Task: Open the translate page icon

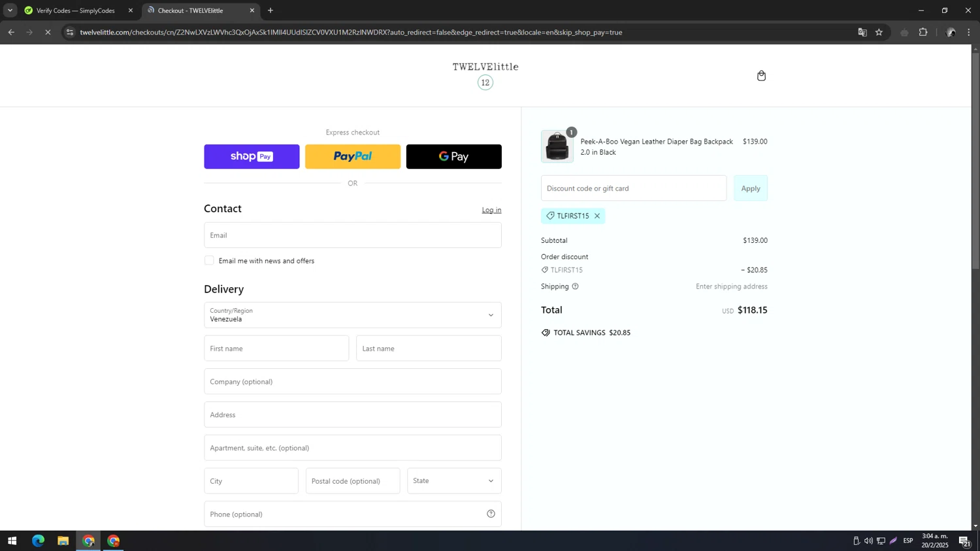Action: pyautogui.click(x=862, y=32)
